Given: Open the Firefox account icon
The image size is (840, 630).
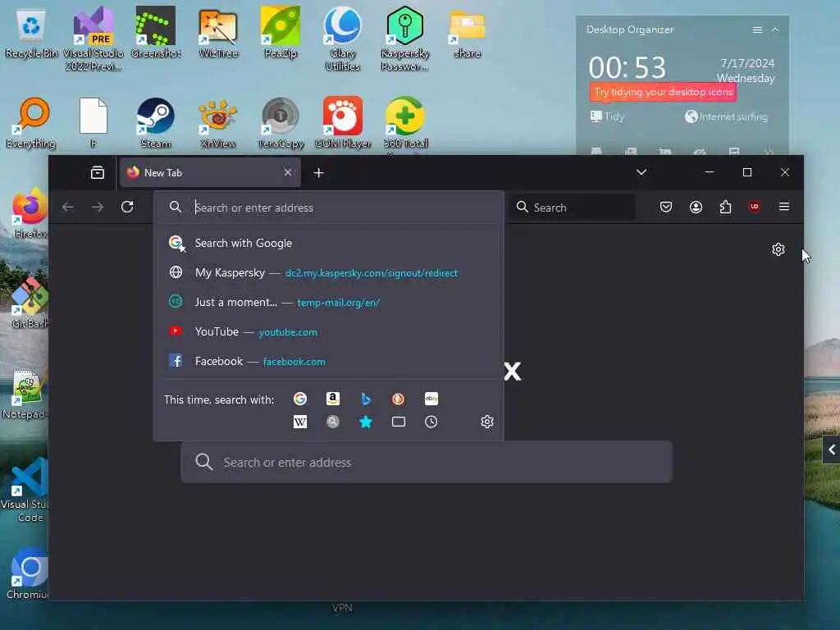Looking at the screenshot, I should click(696, 207).
